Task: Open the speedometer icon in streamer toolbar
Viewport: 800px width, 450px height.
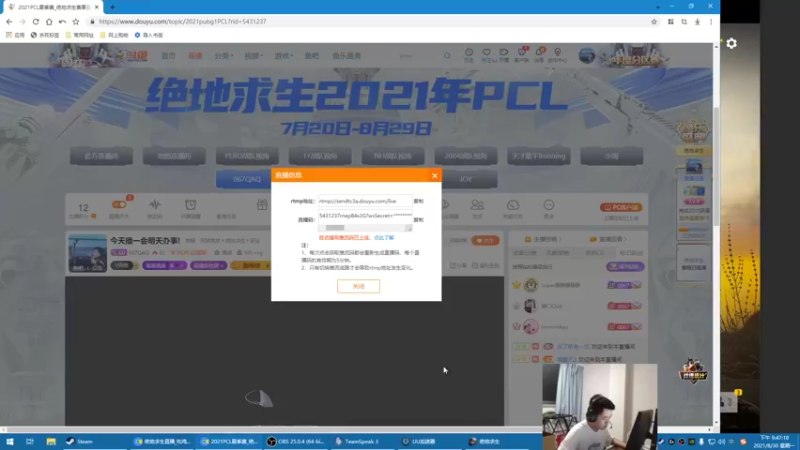Action: tap(513, 205)
